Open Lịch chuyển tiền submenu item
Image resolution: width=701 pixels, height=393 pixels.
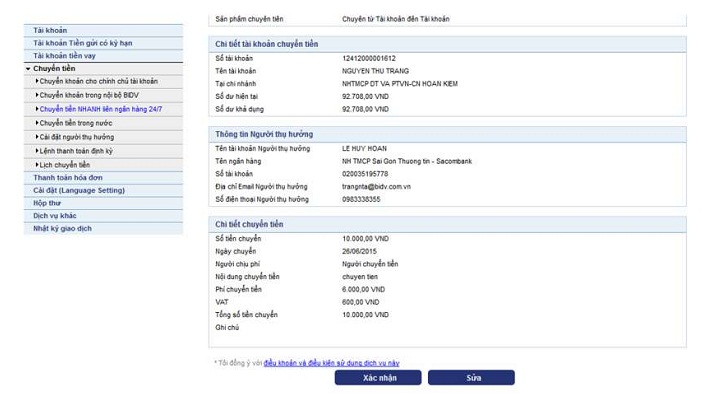point(64,165)
